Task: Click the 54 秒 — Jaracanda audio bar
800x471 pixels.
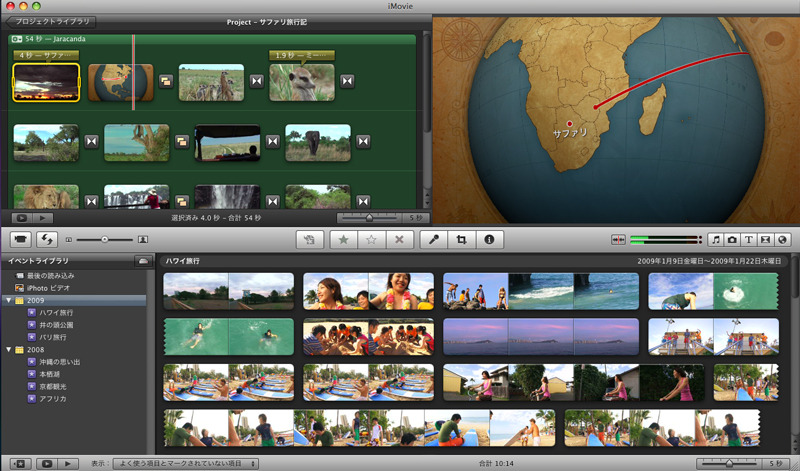Action: pyautogui.click(x=212, y=39)
